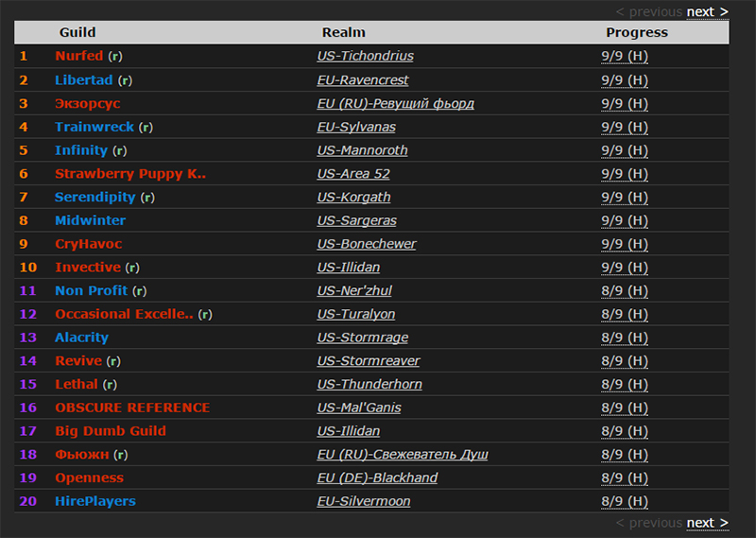Select the Экзорсус guild name

coord(87,104)
